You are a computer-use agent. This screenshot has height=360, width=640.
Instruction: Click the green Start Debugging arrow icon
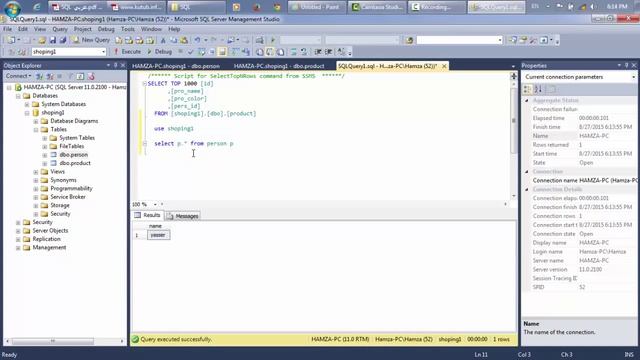click(273, 40)
